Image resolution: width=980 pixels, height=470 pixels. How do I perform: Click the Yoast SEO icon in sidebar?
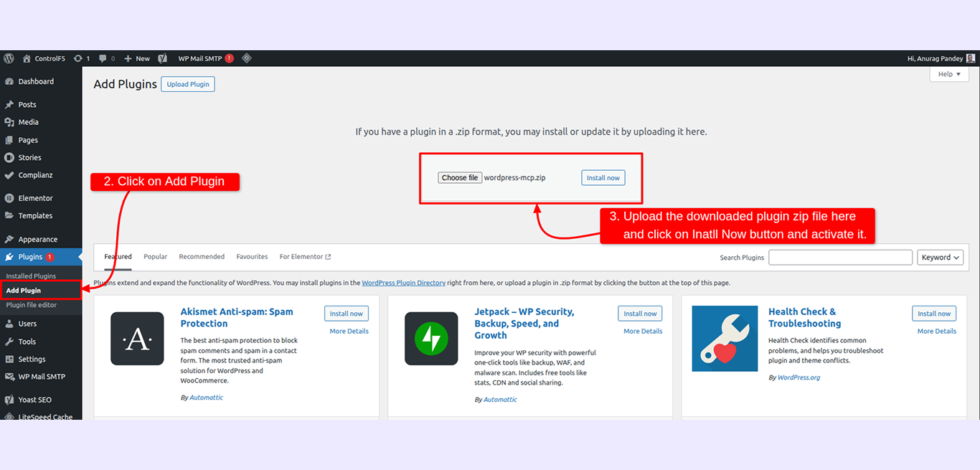[9, 400]
